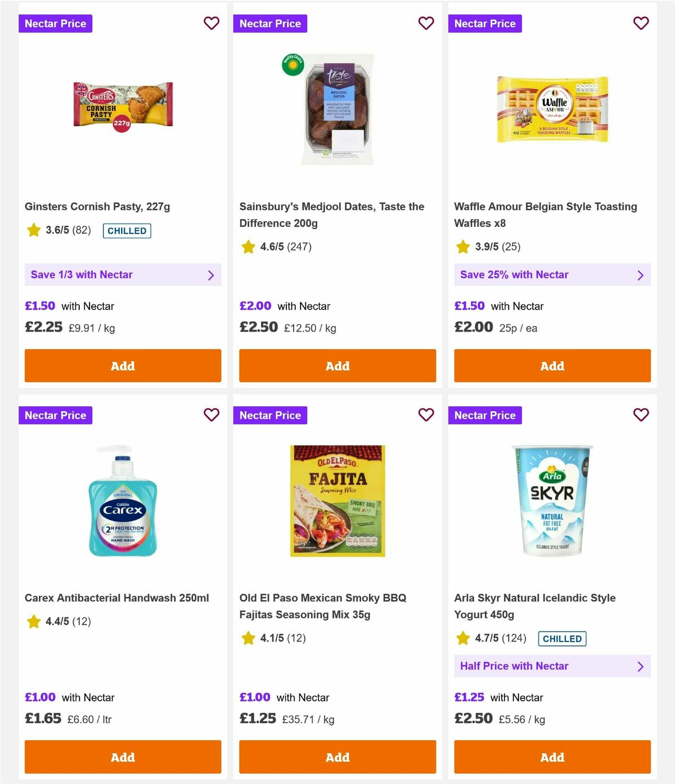This screenshot has width=675, height=784.
Task: Expand Half Price with Nectar on Skyr
Action: tap(552, 666)
